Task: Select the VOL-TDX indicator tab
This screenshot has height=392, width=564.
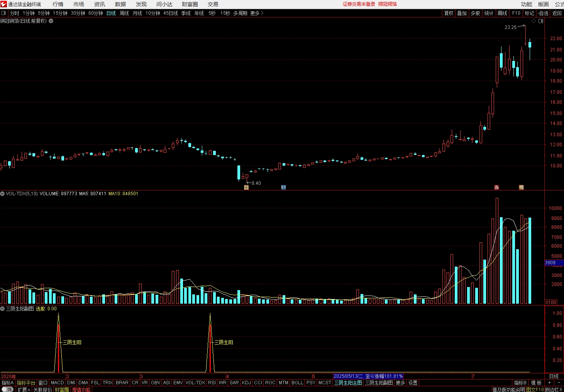Action: (195, 383)
